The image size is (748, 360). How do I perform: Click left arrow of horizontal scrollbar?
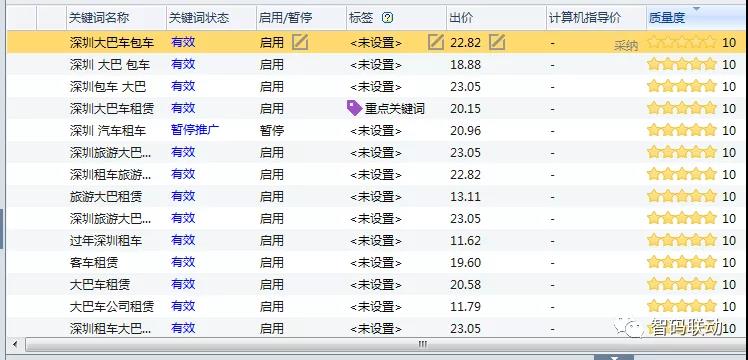pyautogui.click(x=15, y=344)
